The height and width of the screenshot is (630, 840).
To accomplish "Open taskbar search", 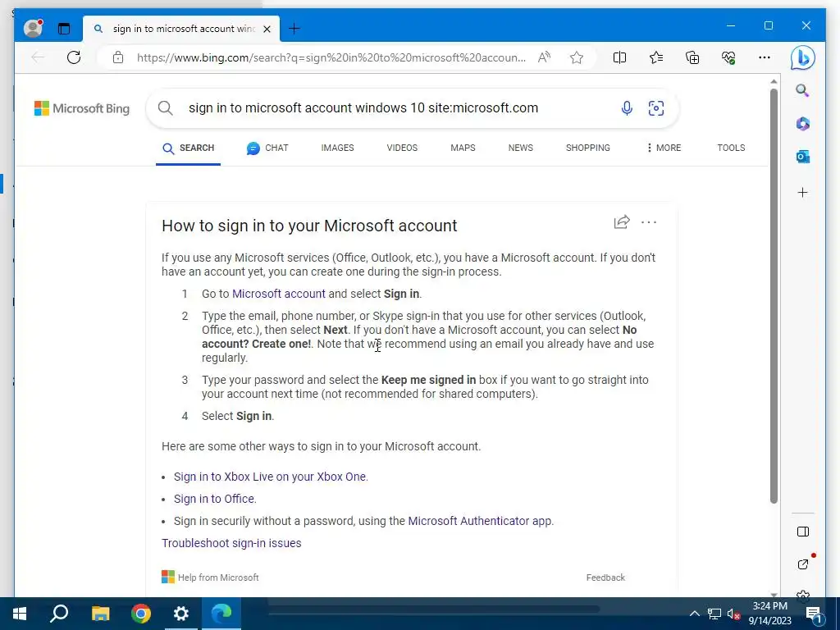I will [59, 614].
